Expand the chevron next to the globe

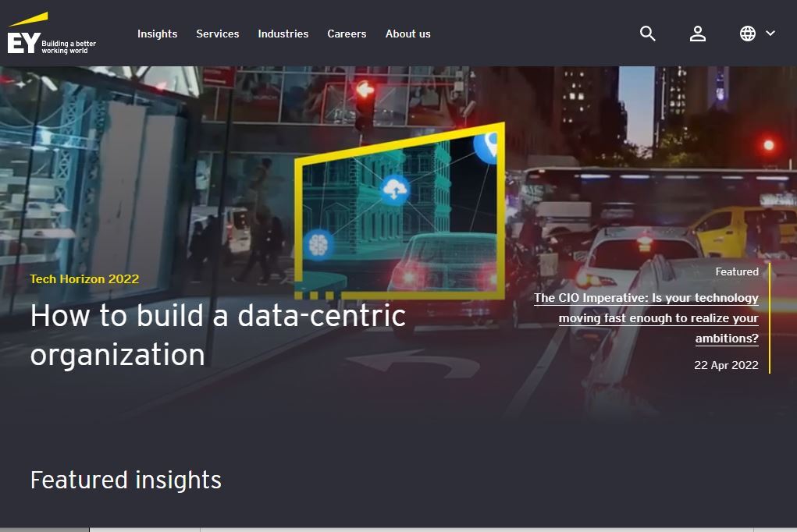point(770,33)
